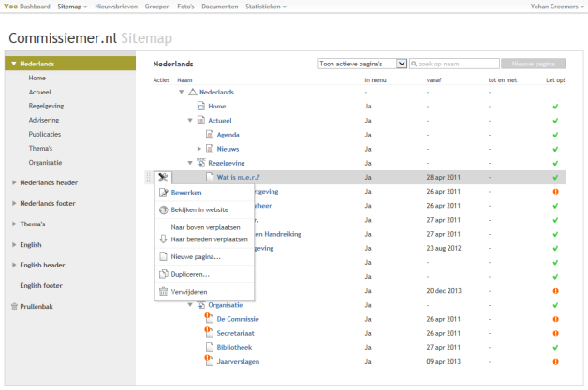Viewport: 588px width, 390px height.
Task: Click the 09 apr 2013 date cell
Action: point(443,362)
